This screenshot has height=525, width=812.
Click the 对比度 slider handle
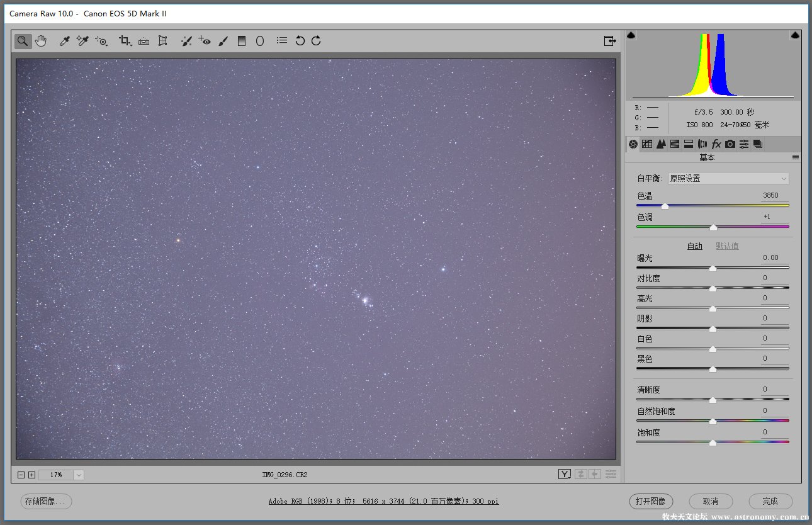713,288
